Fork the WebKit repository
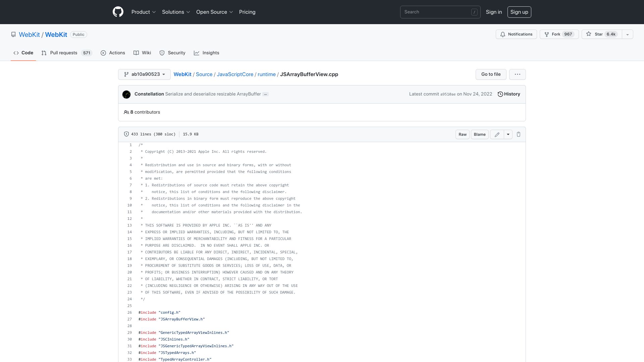The height and width of the screenshot is (362, 644). pos(559,34)
